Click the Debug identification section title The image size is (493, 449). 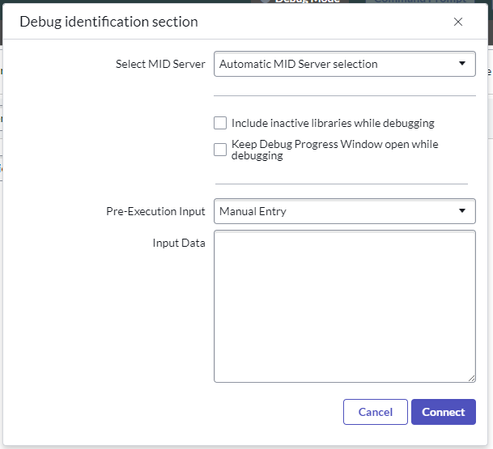109,22
